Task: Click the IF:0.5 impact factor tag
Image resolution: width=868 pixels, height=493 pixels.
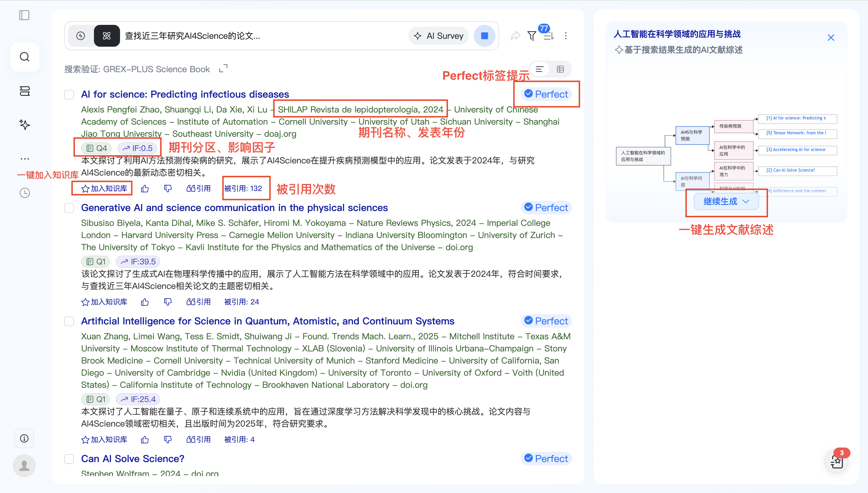Action: tap(137, 148)
